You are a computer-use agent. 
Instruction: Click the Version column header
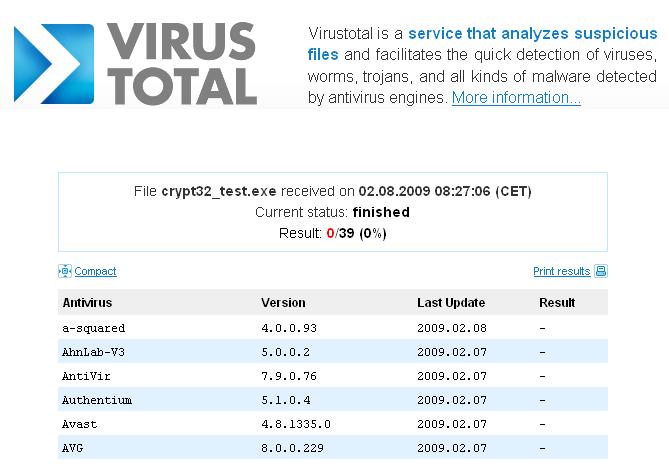(x=283, y=303)
